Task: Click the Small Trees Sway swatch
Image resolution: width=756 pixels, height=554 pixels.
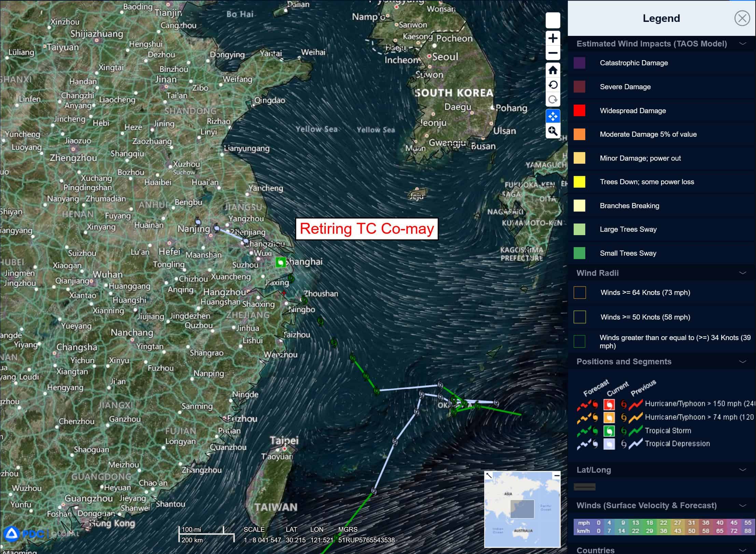Action: [579, 253]
